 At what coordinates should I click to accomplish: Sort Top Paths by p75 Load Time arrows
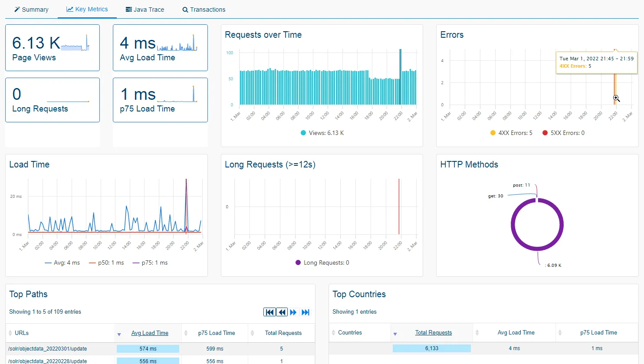click(186, 333)
